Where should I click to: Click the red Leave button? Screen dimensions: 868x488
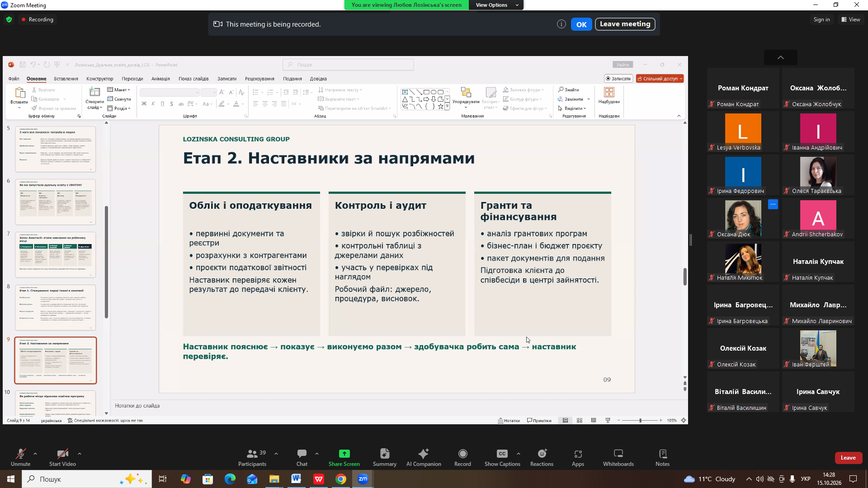(848, 458)
